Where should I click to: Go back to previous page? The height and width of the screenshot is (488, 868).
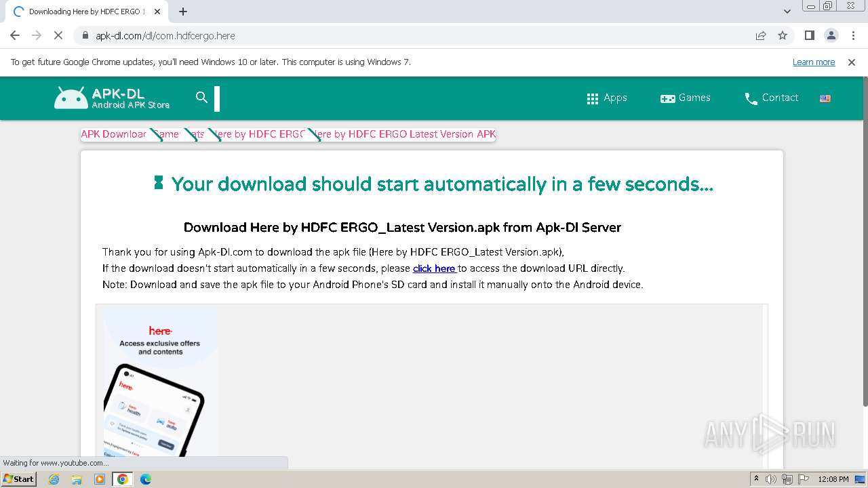[x=15, y=35]
